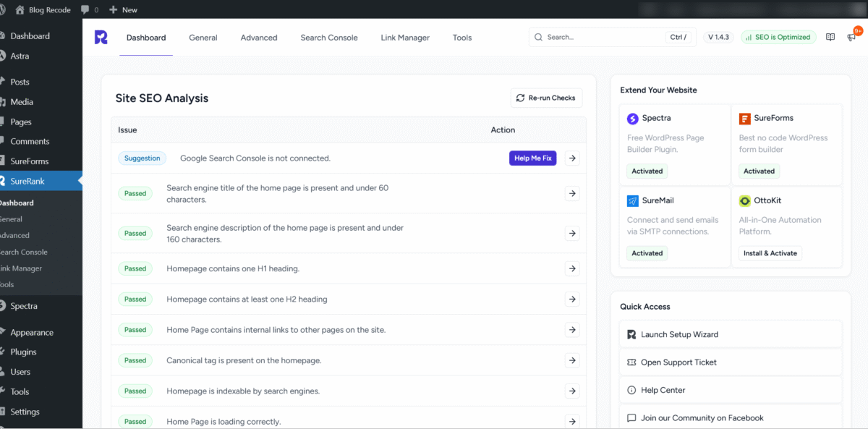868x429 pixels.
Task: Open the SureRank documentation book icon
Action: 830,37
